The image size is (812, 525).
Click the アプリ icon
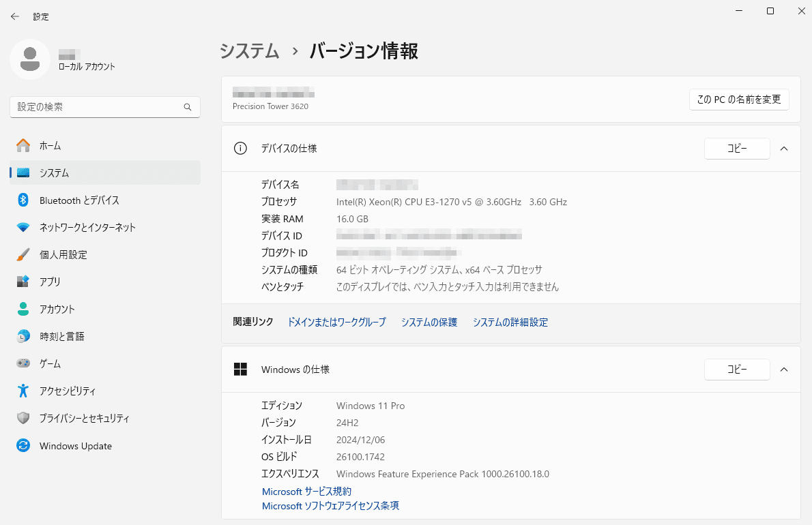coord(23,282)
